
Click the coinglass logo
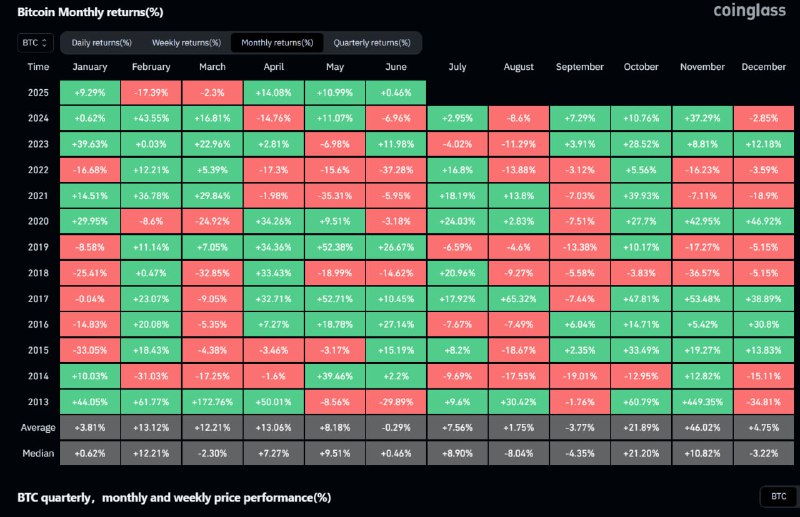point(749,11)
